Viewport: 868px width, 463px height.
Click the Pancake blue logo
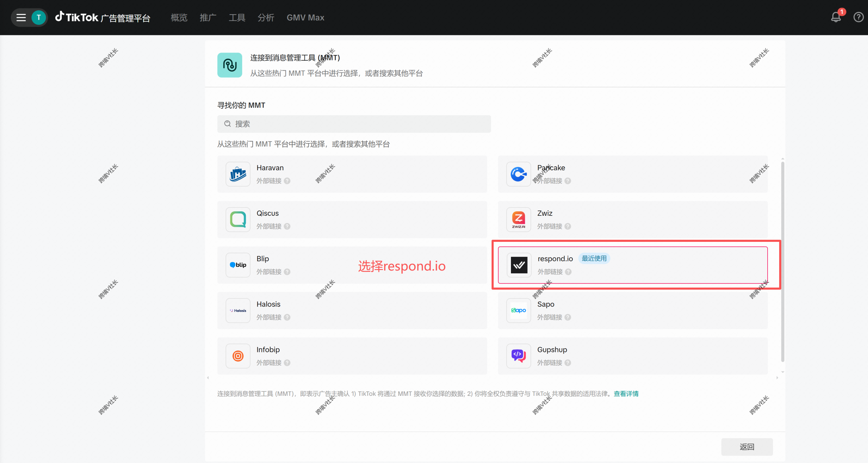click(x=518, y=174)
